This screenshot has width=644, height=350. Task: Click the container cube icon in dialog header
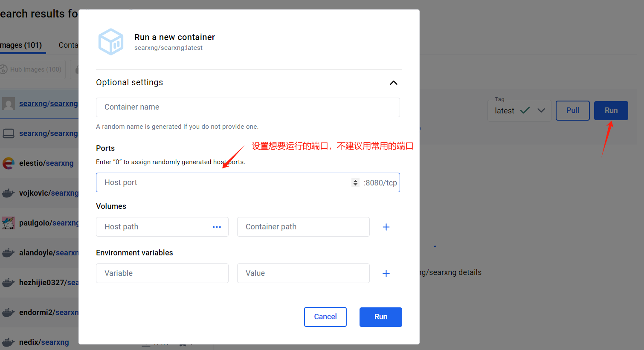[111, 41]
